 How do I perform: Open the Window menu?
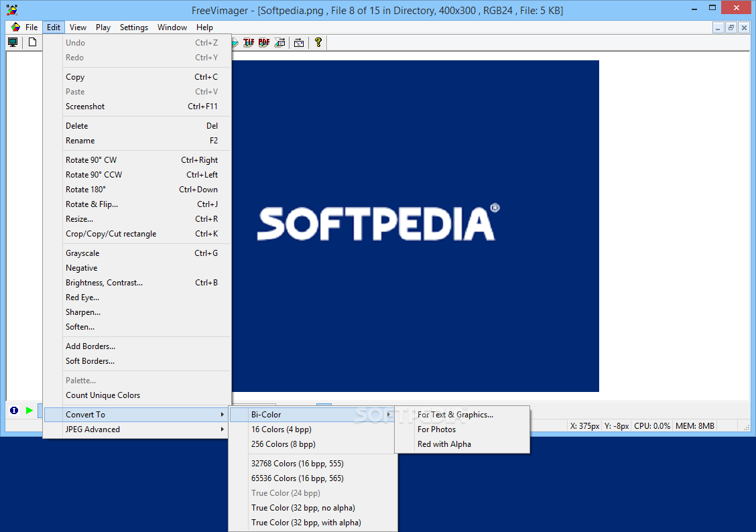click(x=172, y=27)
